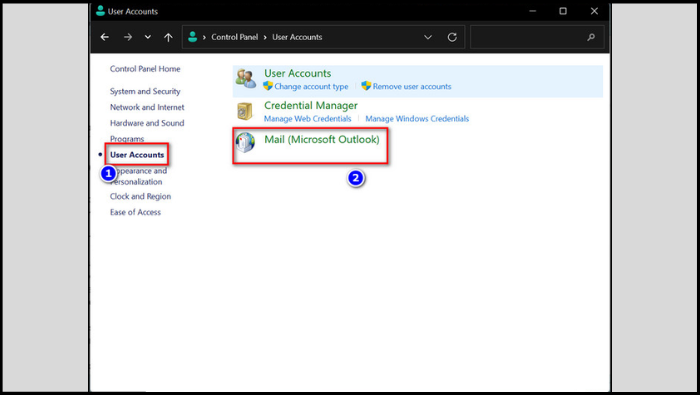Viewport: 700px width, 395px height.
Task: Focus the Control Panel search box
Action: 537,37
